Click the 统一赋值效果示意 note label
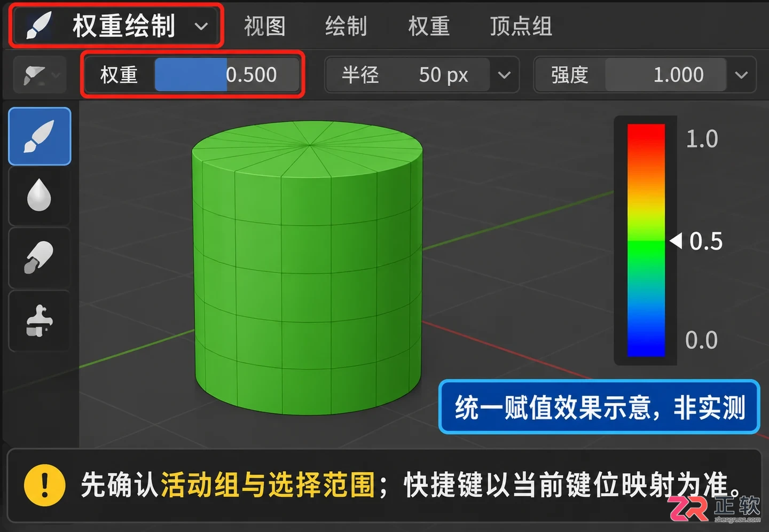The height and width of the screenshot is (532, 769). click(x=599, y=407)
